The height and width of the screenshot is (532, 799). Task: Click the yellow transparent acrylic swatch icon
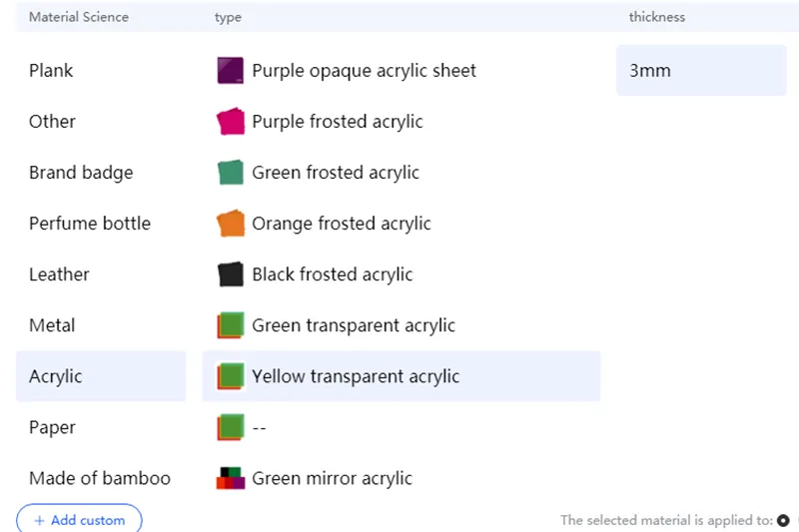[x=231, y=376]
